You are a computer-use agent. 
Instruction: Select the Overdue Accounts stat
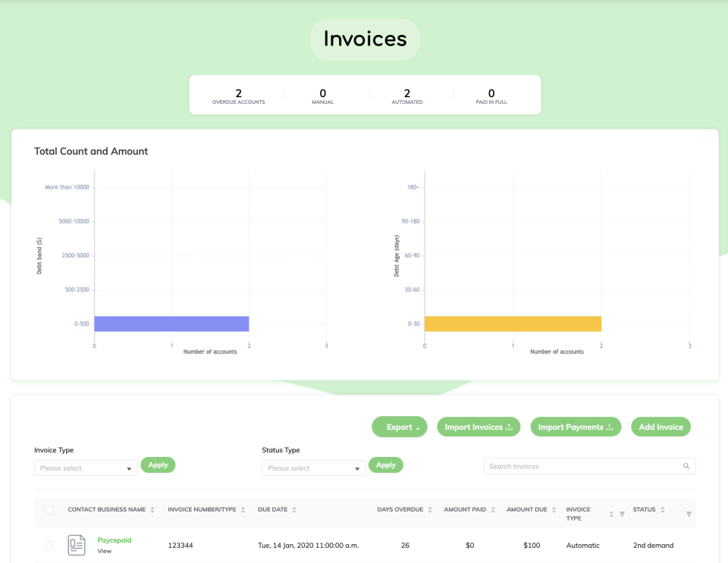click(x=239, y=96)
